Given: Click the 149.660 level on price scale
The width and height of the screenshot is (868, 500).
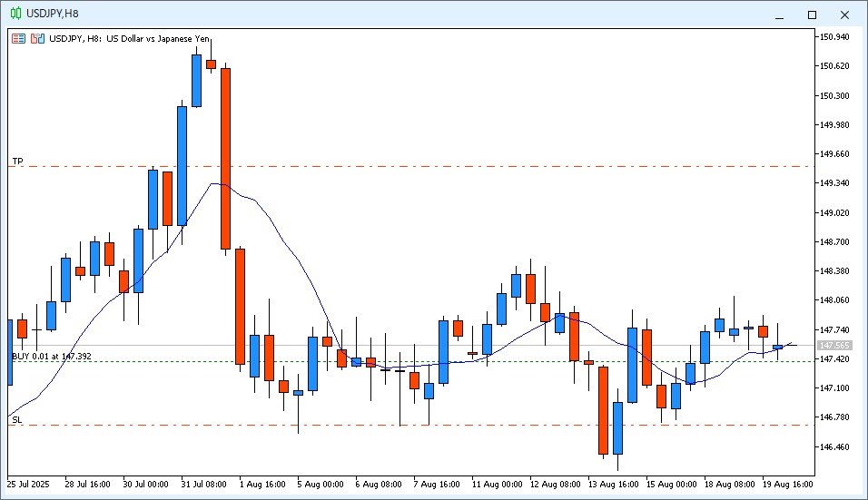Looking at the screenshot, I should pyautogui.click(x=834, y=154).
